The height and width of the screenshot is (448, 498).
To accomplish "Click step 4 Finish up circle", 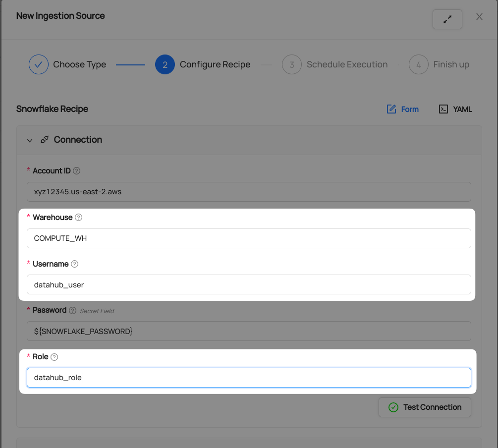I will pyautogui.click(x=419, y=64).
